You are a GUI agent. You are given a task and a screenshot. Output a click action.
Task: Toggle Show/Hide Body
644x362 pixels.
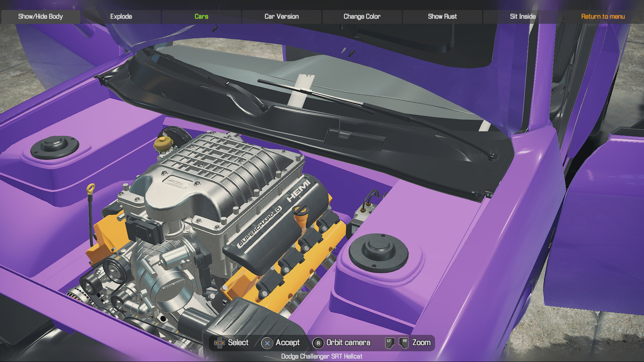[x=41, y=16]
